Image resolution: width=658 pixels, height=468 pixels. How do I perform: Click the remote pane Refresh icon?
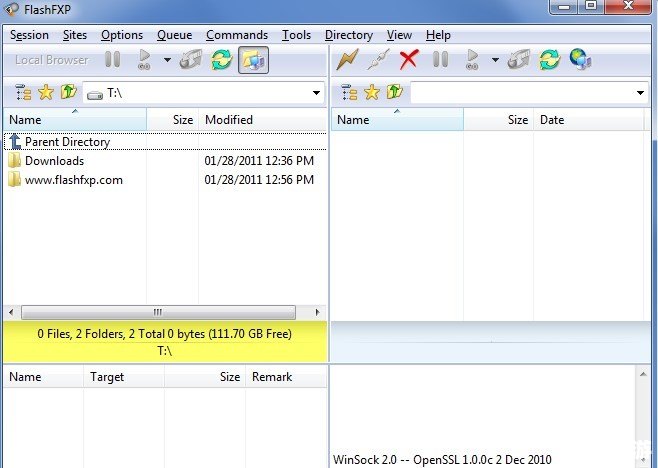(x=549, y=60)
